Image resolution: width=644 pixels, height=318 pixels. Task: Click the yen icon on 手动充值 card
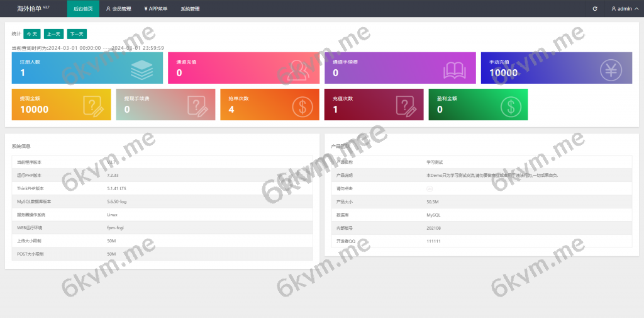pos(610,69)
